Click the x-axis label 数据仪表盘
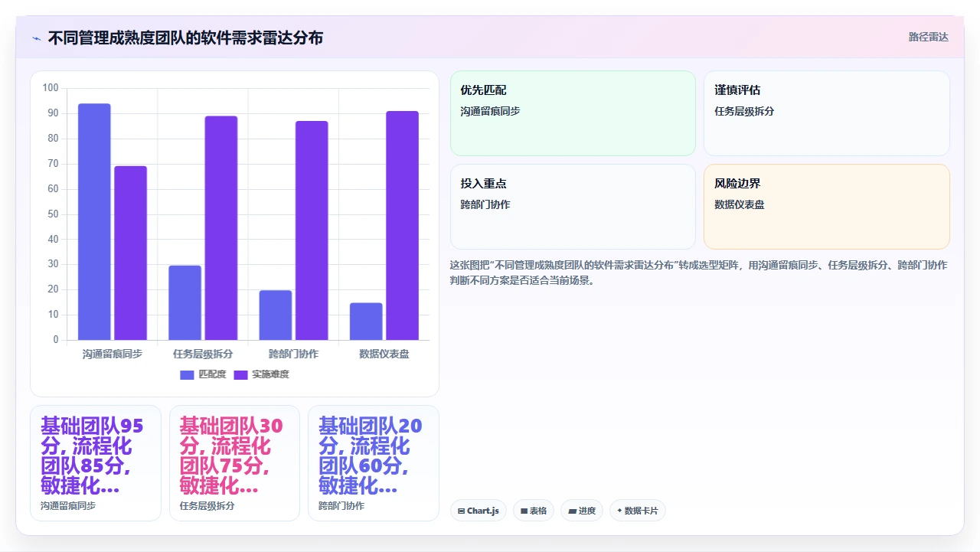The height and width of the screenshot is (552, 980). [384, 354]
